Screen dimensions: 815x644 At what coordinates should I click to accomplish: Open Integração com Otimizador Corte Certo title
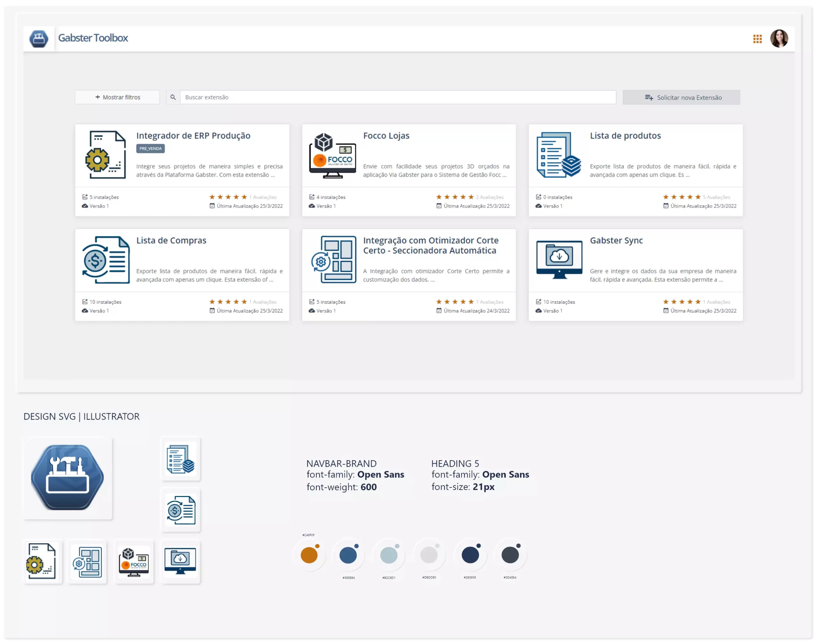pyautogui.click(x=430, y=245)
